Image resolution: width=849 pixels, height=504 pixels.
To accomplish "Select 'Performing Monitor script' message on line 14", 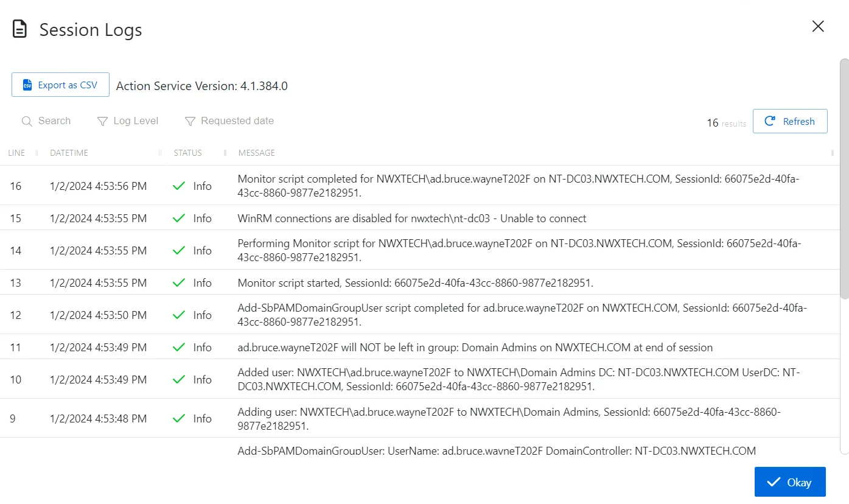I will click(x=520, y=250).
